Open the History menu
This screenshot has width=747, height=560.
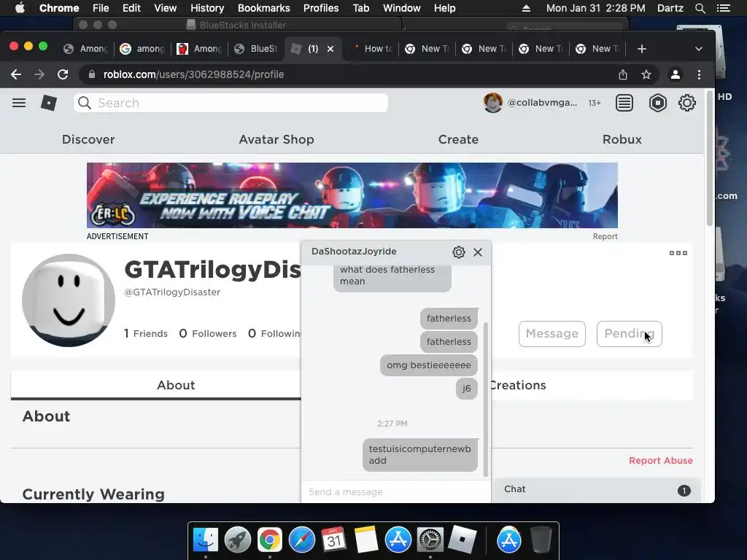[x=206, y=8]
